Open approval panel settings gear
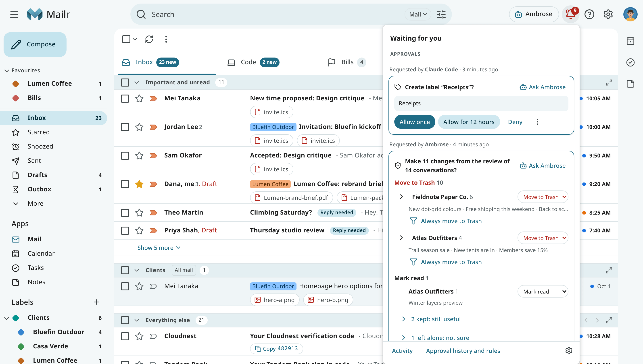 [x=569, y=350]
